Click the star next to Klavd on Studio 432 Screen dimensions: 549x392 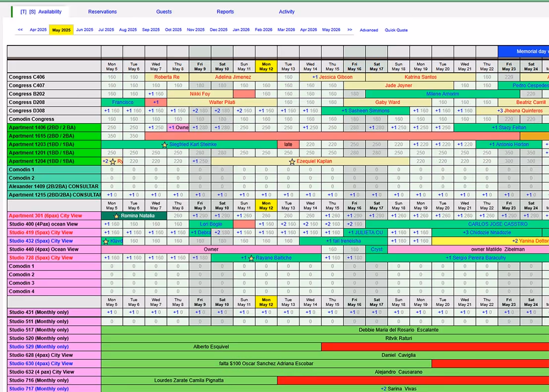click(x=105, y=241)
